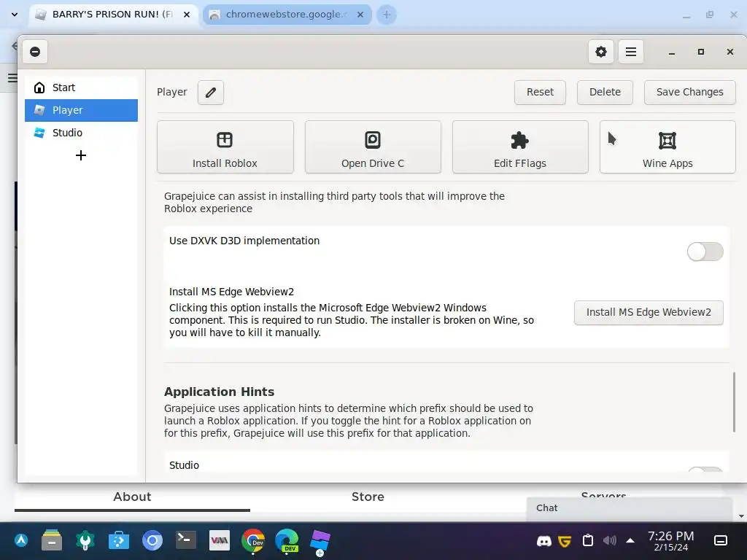Screen dimensions: 747x560
Task: Open the VM app in taskbar
Action: tap(220, 540)
